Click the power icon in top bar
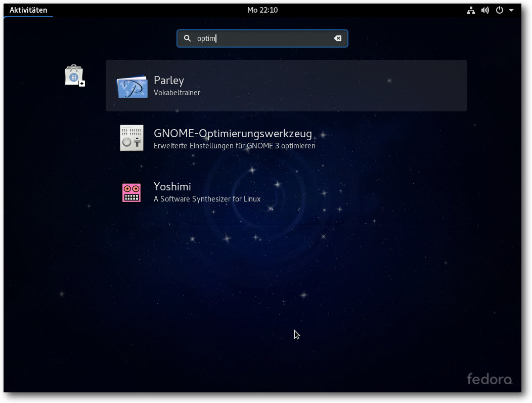Screen dimensions: 532x403 499,10
